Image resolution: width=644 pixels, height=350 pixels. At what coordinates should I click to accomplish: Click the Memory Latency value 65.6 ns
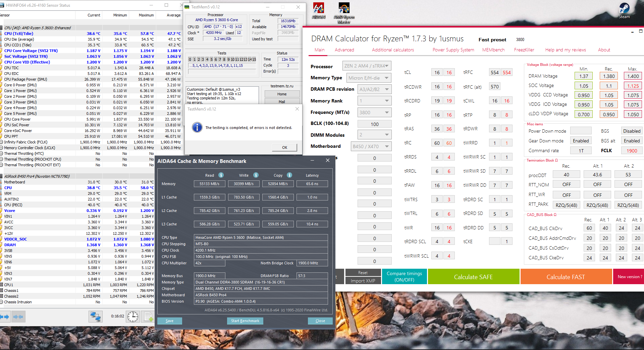312,184
